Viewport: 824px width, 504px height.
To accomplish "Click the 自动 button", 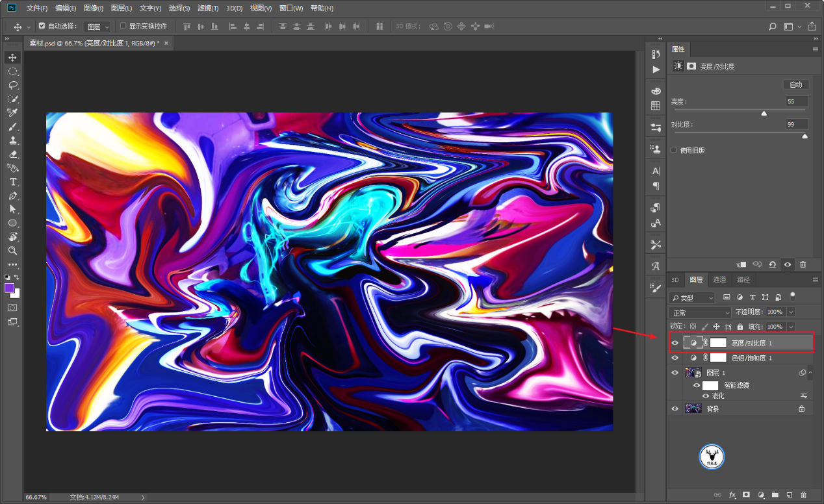I will click(795, 84).
